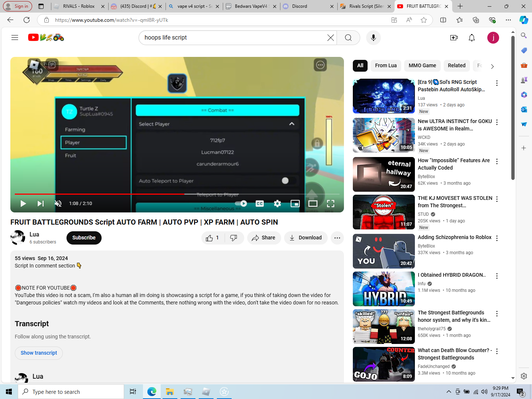Open the YouTube guide hamburger menu
This screenshot has height=399, width=532.
15,37
